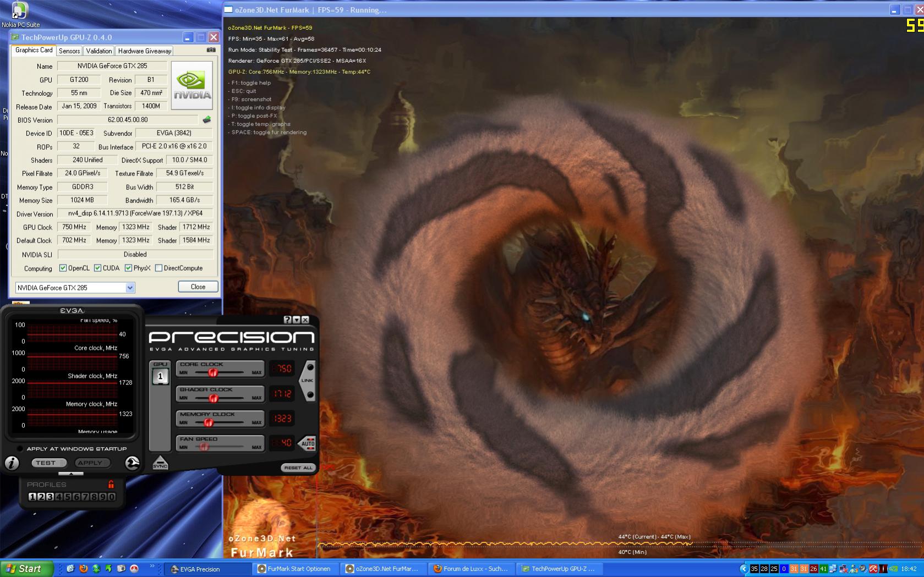Click the shader clock 1712 readout

click(282, 394)
